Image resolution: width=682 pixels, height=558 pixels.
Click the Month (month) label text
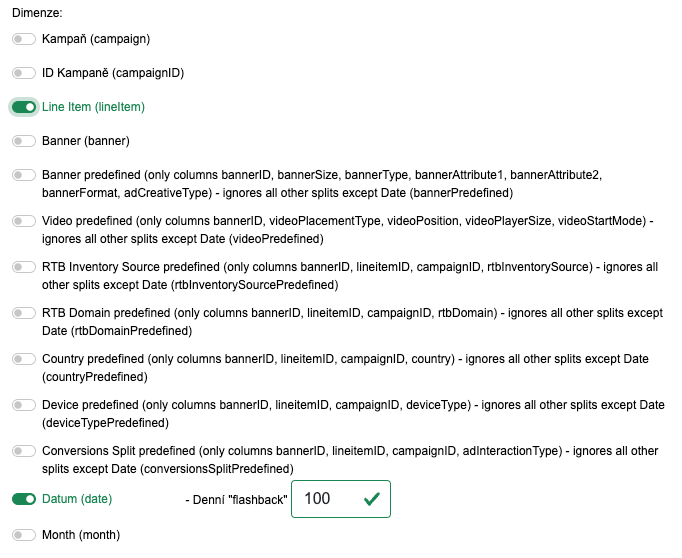coord(80,535)
